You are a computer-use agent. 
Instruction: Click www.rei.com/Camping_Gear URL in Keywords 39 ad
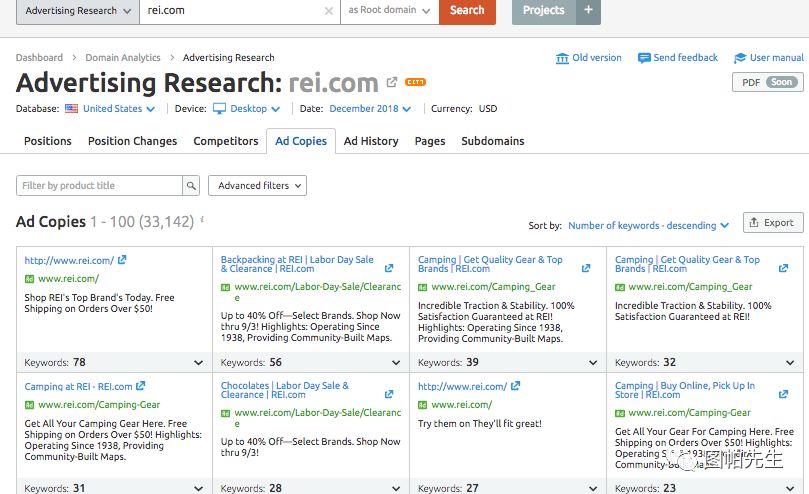coord(493,286)
